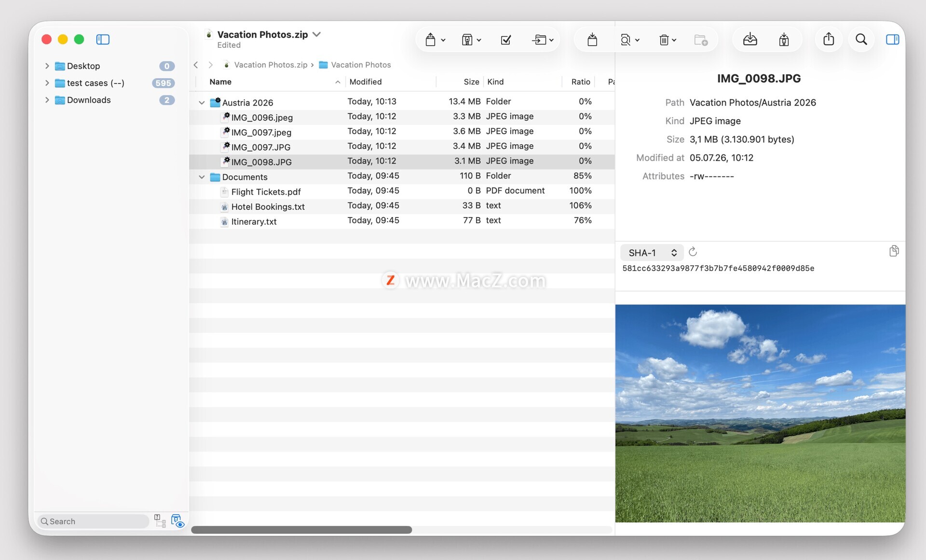Recalculate the SHA-1 hash with refresh icon
This screenshot has height=560, width=926.
[x=693, y=252]
